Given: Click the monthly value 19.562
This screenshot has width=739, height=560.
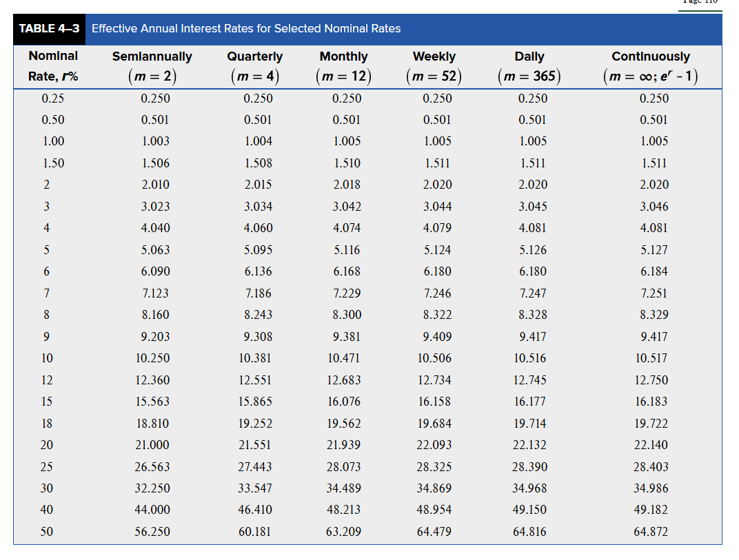Looking at the screenshot, I should click(343, 424).
